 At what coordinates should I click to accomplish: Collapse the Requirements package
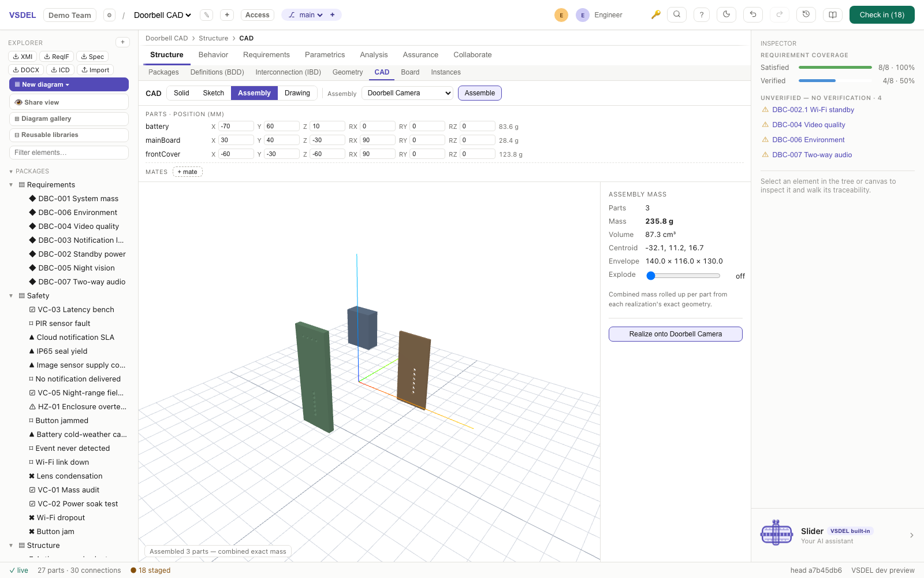pyautogui.click(x=11, y=185)
